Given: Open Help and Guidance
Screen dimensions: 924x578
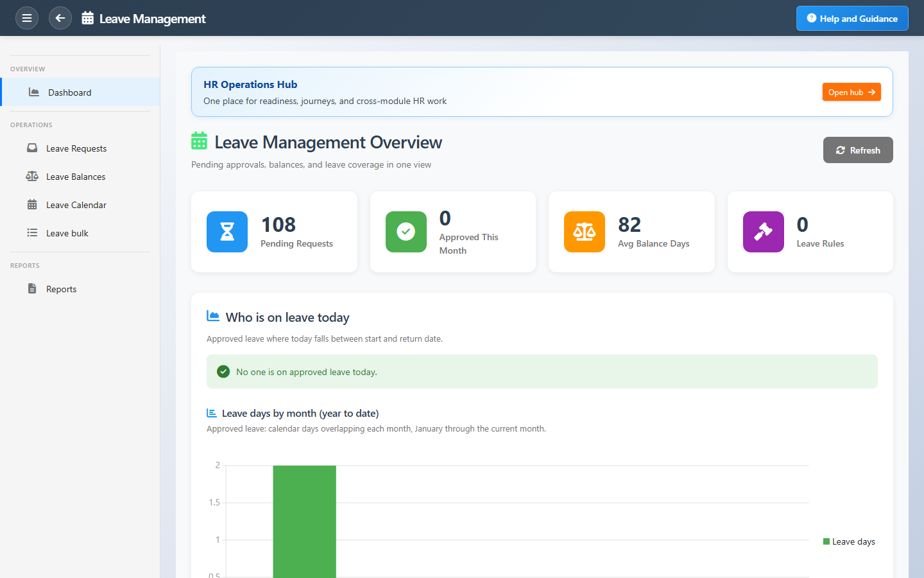Looking at the screenshot, I should (852, 18).
